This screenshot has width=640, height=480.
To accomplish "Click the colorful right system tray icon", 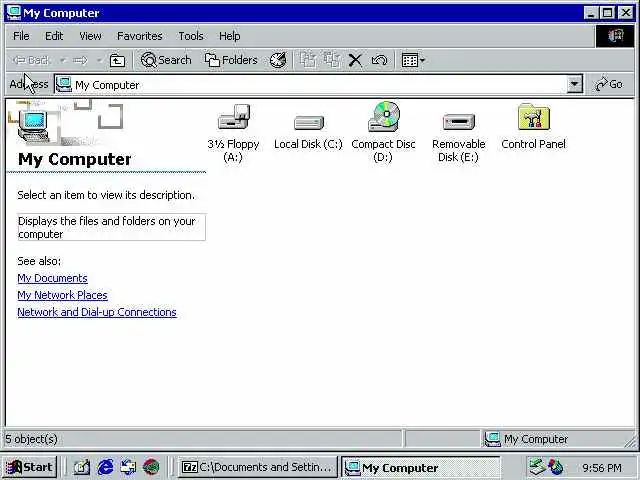I will coord(556,467).
